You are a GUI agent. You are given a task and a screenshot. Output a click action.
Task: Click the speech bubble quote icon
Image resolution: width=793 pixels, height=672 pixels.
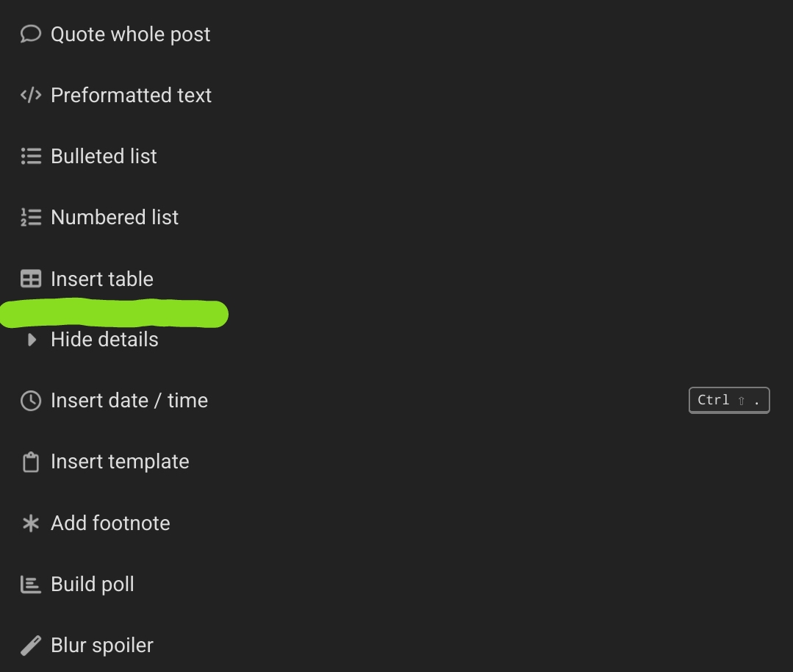pyautogui.click(x=30, y=34)
